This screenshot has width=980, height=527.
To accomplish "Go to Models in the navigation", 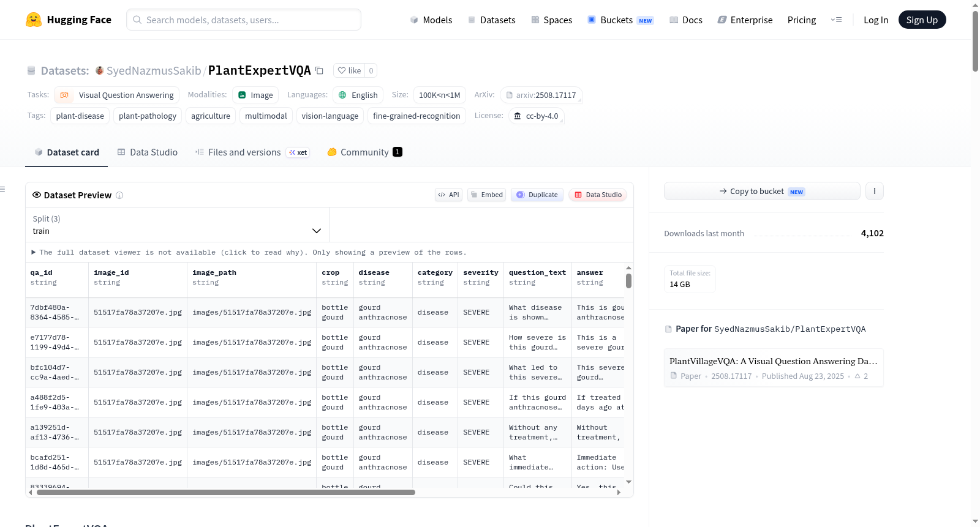I will [431, 20].
